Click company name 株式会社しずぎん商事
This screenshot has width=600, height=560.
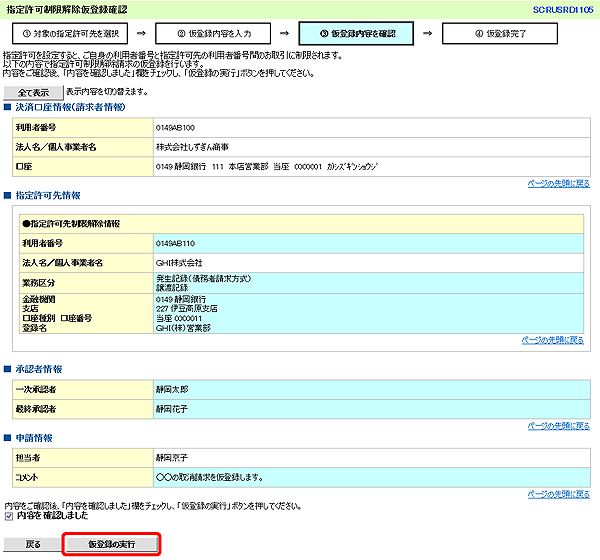coord(192,147)
